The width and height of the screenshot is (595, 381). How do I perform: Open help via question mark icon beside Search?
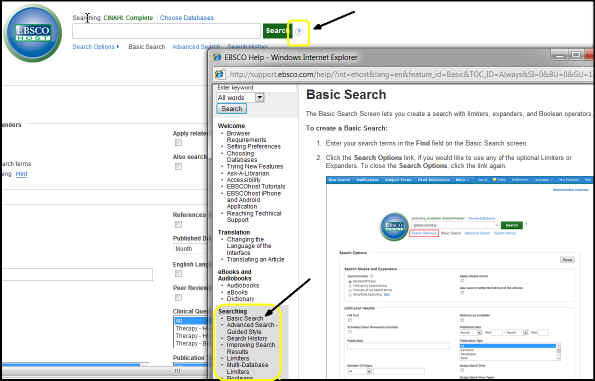click(x=299, y=31)
